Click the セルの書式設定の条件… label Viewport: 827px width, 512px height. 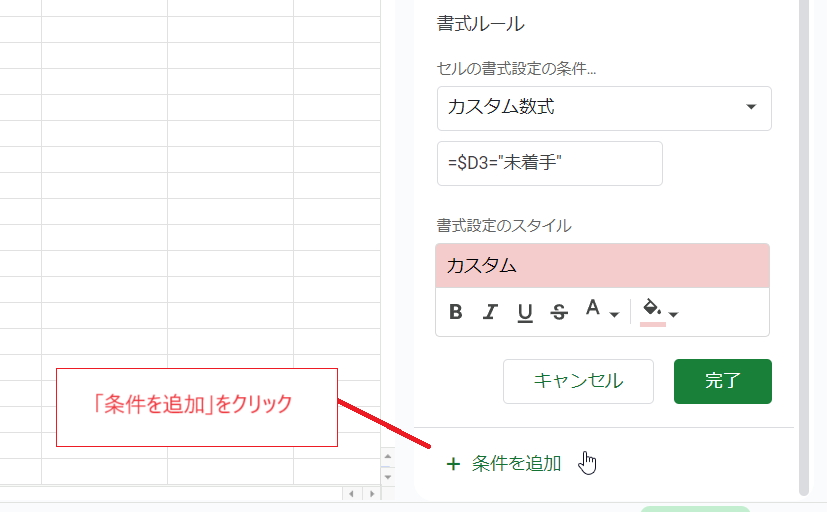[x=516, y=69]
